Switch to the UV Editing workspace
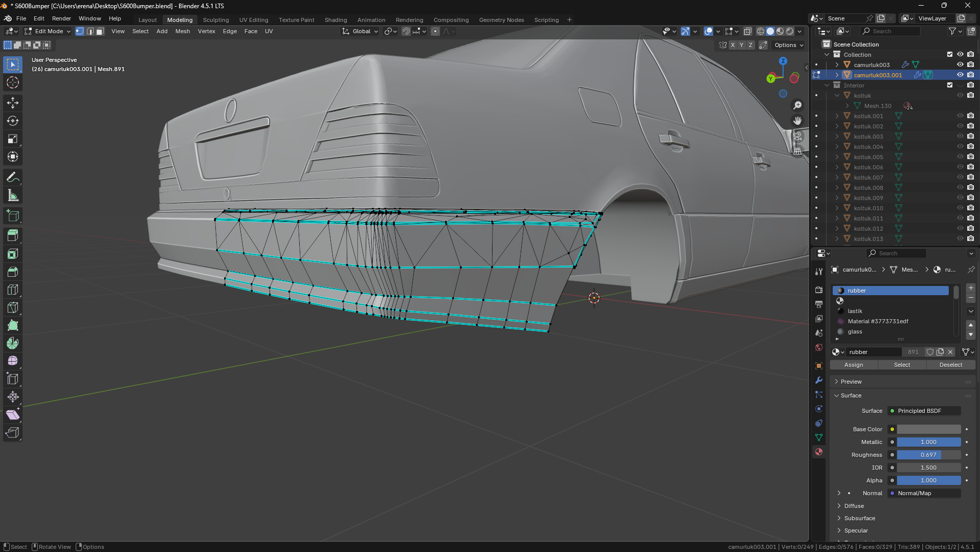Viewport: 980px width, 552px height. (253, 20)
